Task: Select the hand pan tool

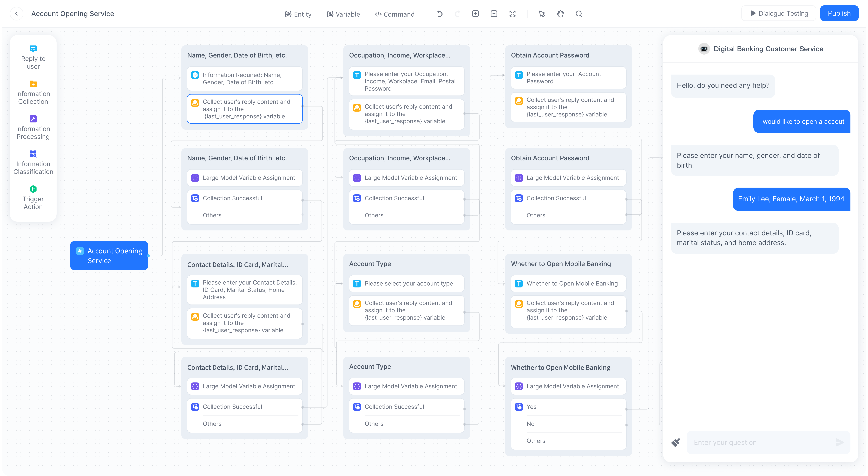Action: click(x=560, y=14)
